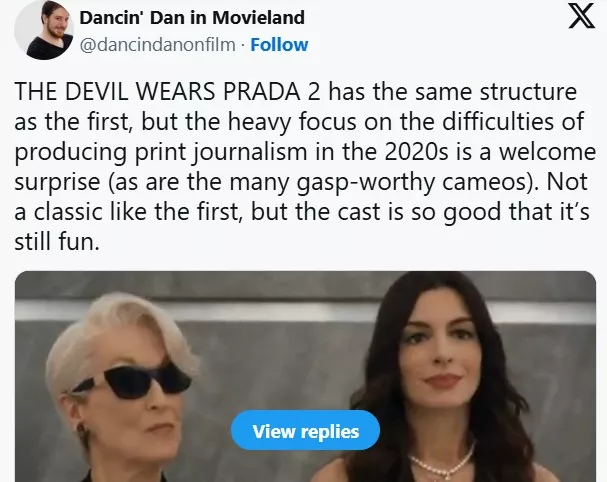The height and width of the screenshot is (482, 607).
Task: Follow the @dancindanonfilm account
Action: [279, 45]
